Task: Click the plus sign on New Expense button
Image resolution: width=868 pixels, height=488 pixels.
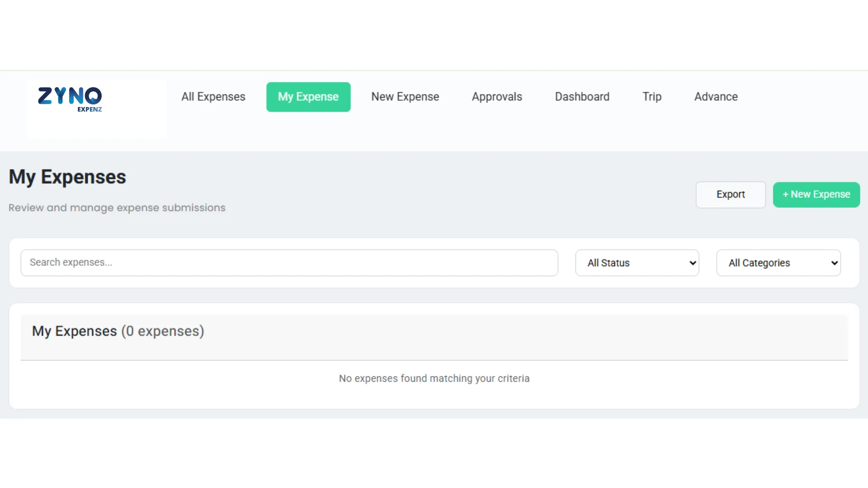Action: point(786,194)
